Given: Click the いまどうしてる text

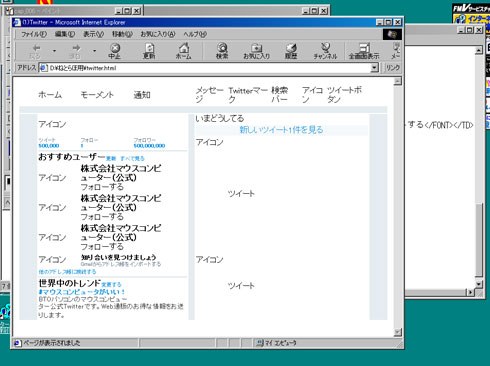Looking at the screenshot, I should click(220, 118).
